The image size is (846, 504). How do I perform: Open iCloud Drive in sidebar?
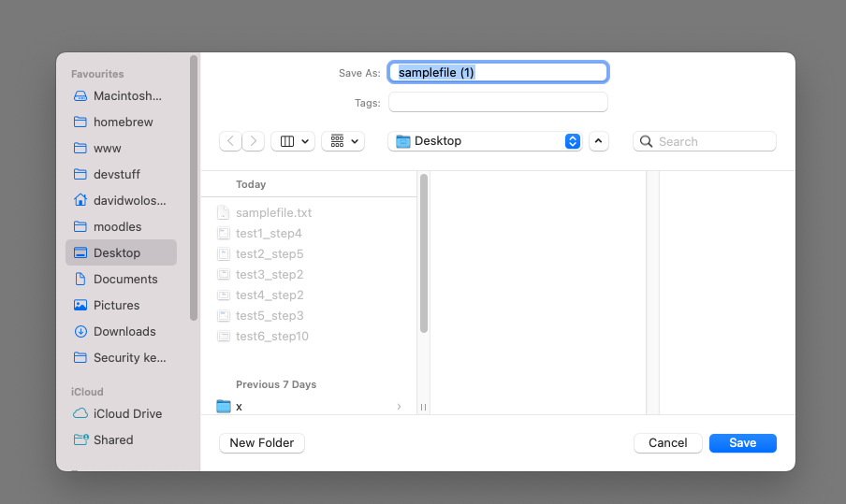(121, 413)
